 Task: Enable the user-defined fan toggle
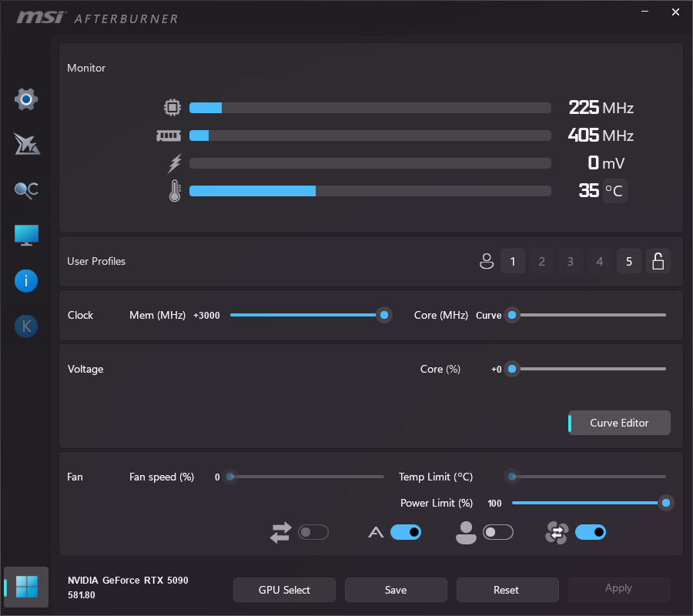click(x=498, y=532)
